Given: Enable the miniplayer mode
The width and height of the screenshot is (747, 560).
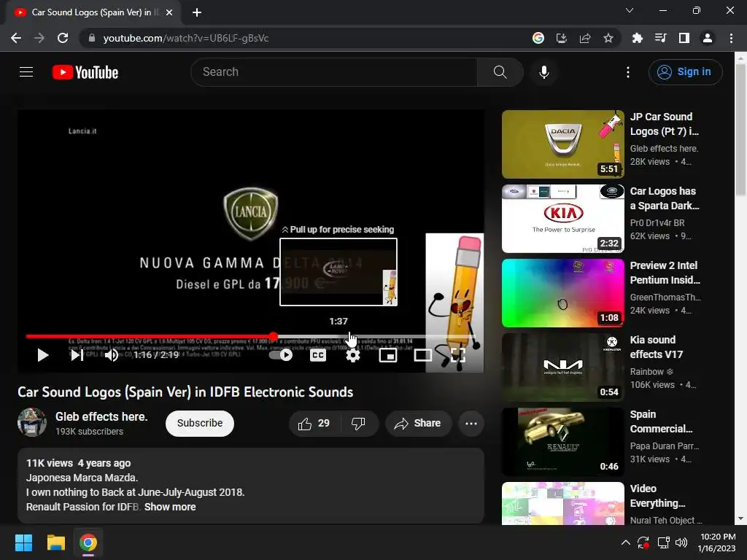Looking at the screenshot, I should point(388,355).
